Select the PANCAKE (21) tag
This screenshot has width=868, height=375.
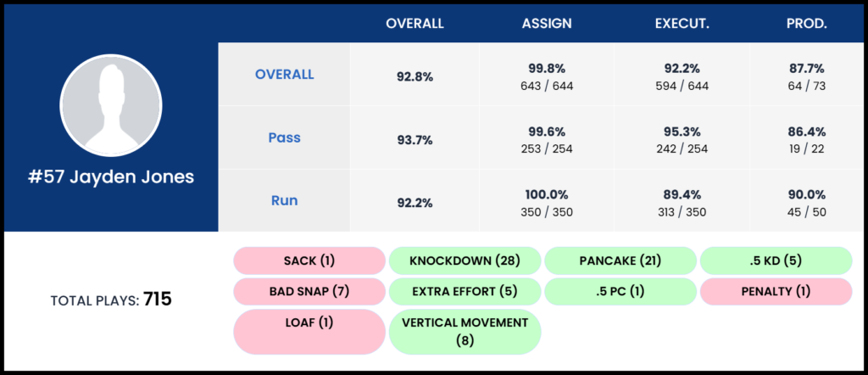coord(620,260)
